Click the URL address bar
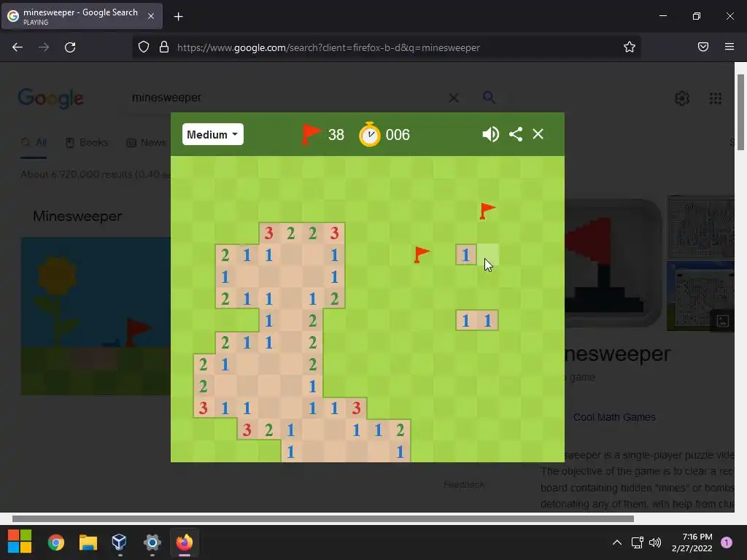747x560 pixels. pos(386,47)
